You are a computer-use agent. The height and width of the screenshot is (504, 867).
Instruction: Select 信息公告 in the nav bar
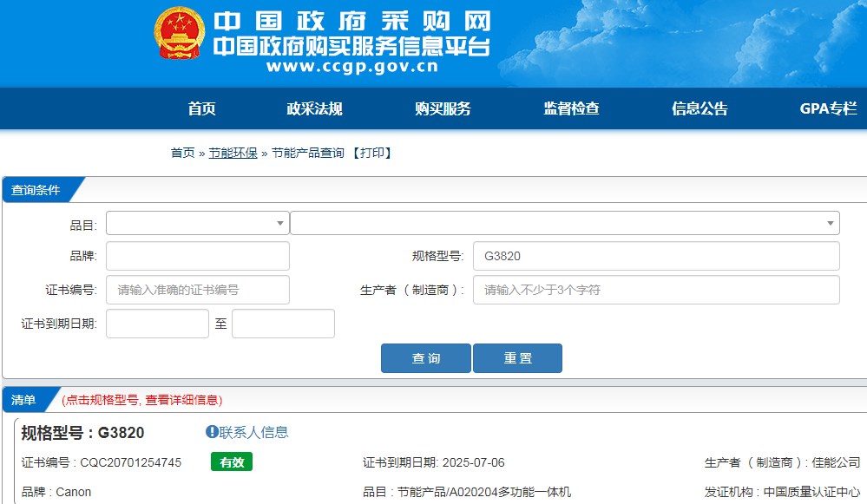(700, 108)
